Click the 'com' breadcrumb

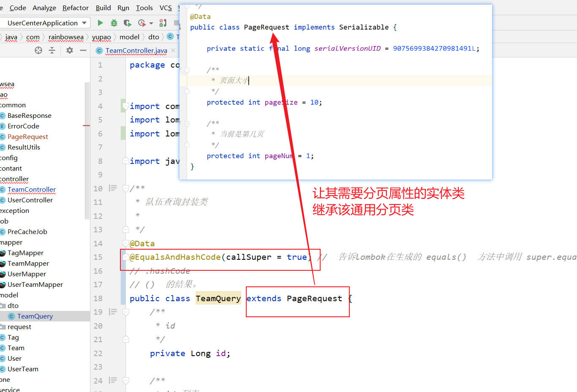pyautogui.click(x=33, y=37)
